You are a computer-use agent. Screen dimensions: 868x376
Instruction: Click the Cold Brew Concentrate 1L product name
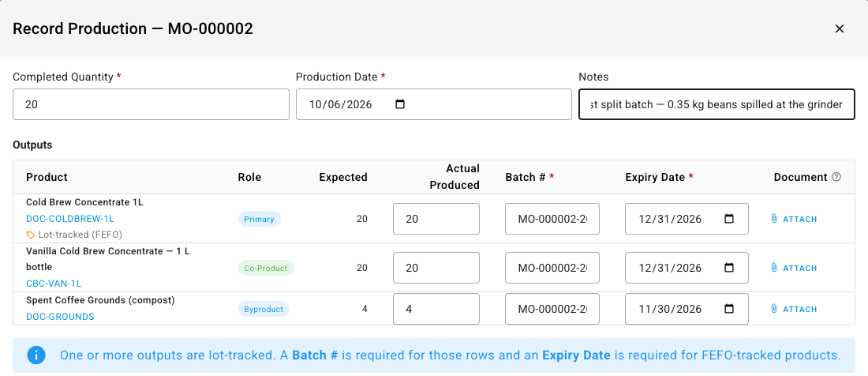[x=84, y=202]
